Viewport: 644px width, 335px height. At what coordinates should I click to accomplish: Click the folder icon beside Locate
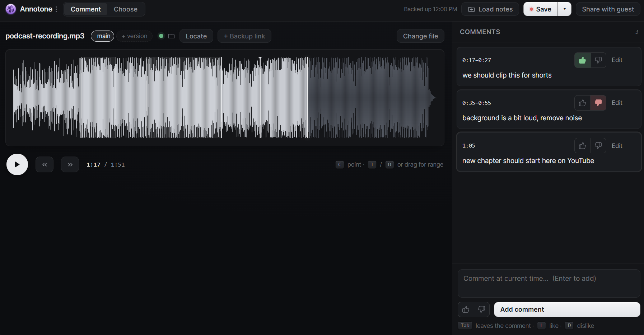pyautogui.click(x=171, y=36)
